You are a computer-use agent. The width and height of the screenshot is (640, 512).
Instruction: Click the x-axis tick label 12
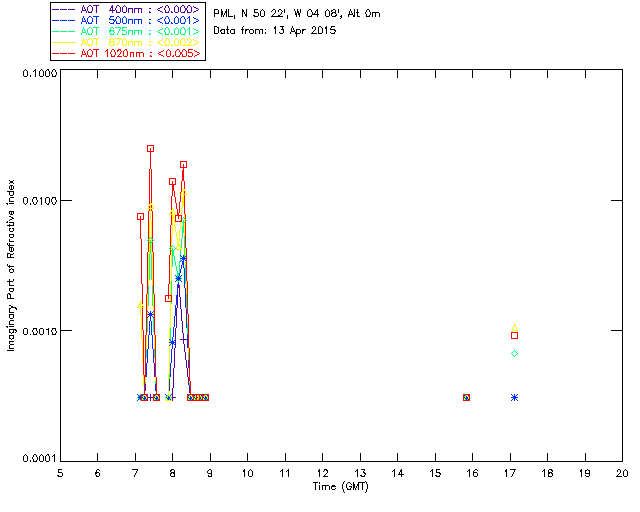[x=322, y=473]
